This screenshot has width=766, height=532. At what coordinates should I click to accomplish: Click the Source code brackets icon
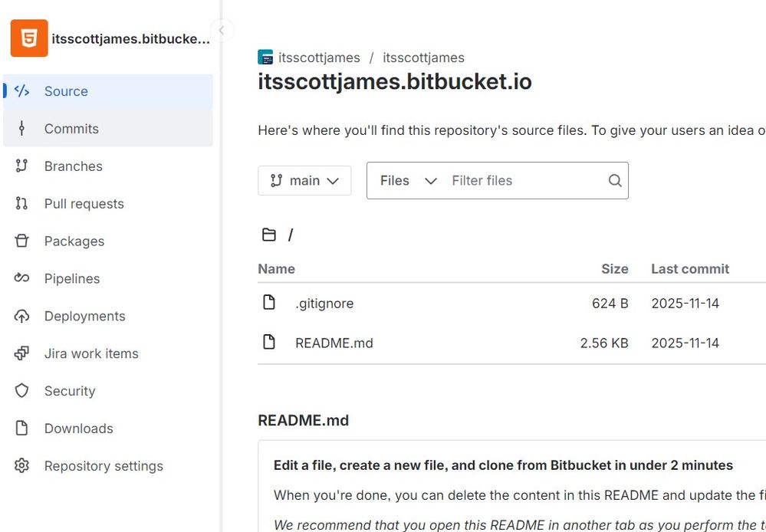coord(21,91)
